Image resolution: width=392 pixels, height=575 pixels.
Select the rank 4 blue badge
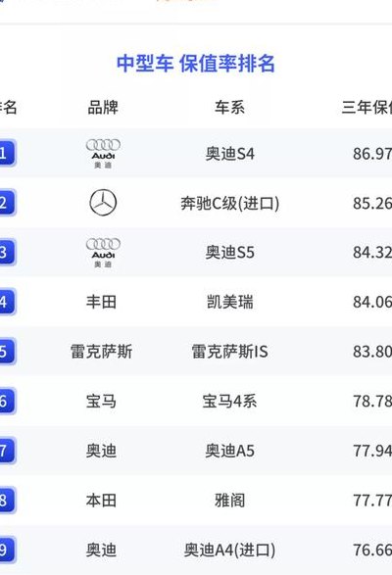click(x=7, y=302)
